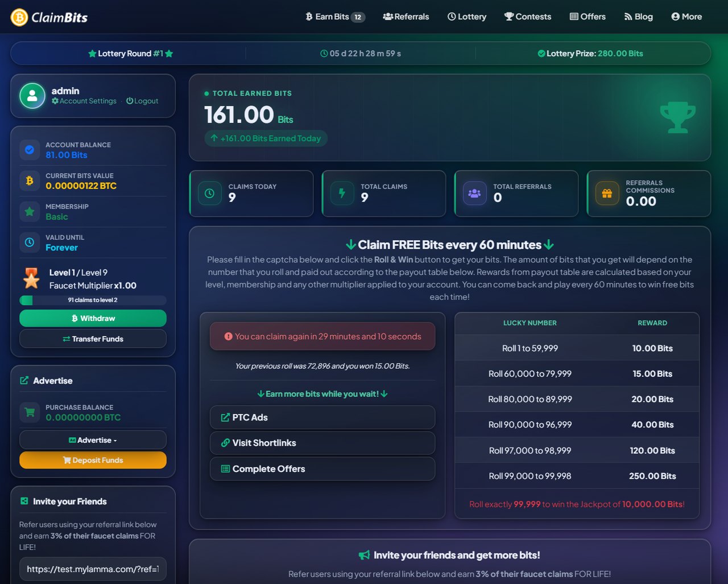
Task: Click the Transfer Funds button
Action: point(93,339)
